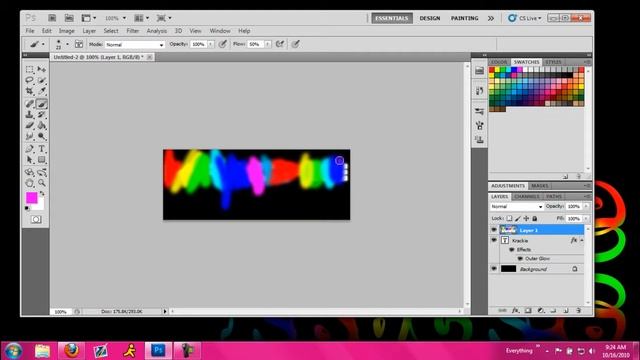Image resolution: width=640 pixels, height=360 pixels.
Task: Open the brush panel toggle icon
Action: click(x=79, y=44)
